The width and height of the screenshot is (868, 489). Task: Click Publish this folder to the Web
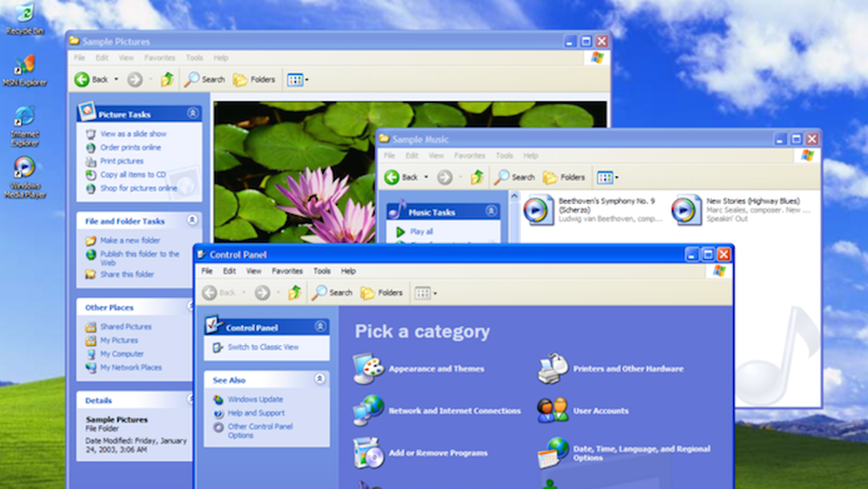click(140, 258)
